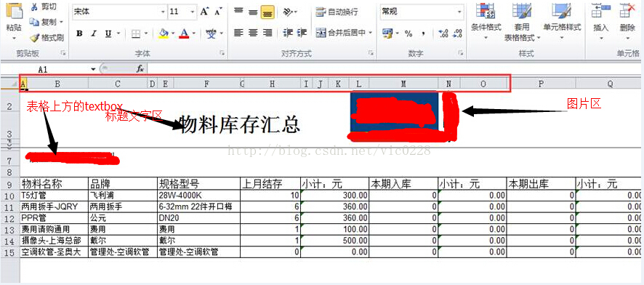This screenshot has width=644, height=285.
Task: Select cell 飞利浦
Action: pyautogui.click(x=123, y=196)
